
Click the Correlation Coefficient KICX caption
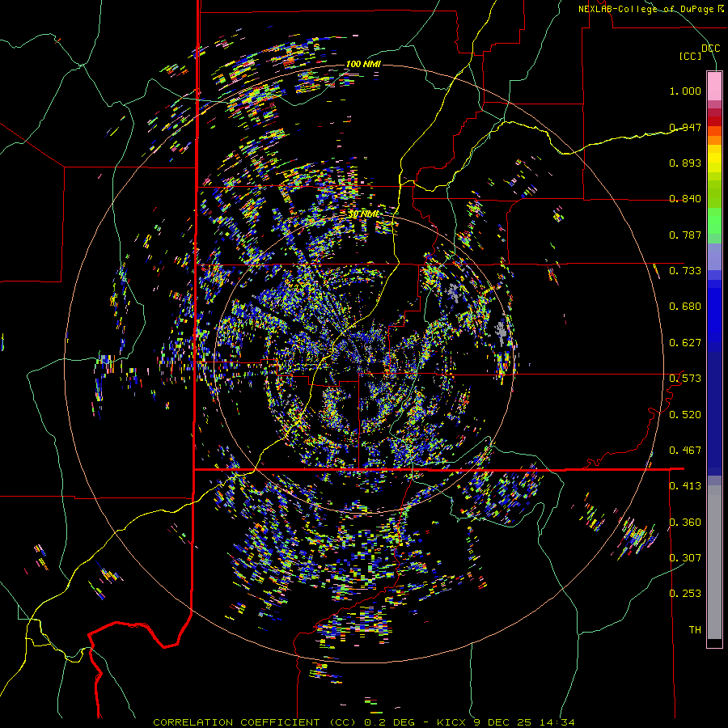(x=364, y=722)
